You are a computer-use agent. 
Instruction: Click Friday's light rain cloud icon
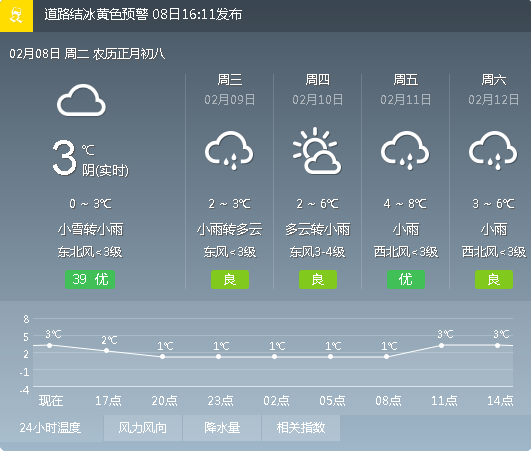click(x=405, y=151)
